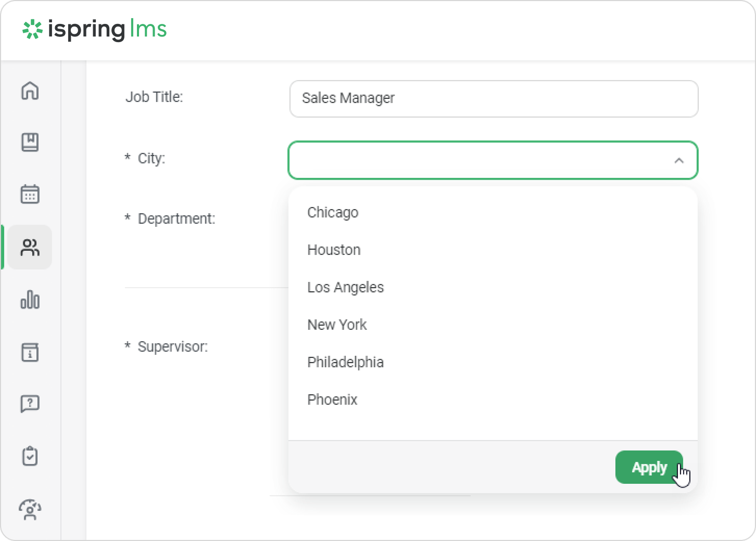
Task: Open the Courses book icon in sidebar
Action: [x=30, y=142]
